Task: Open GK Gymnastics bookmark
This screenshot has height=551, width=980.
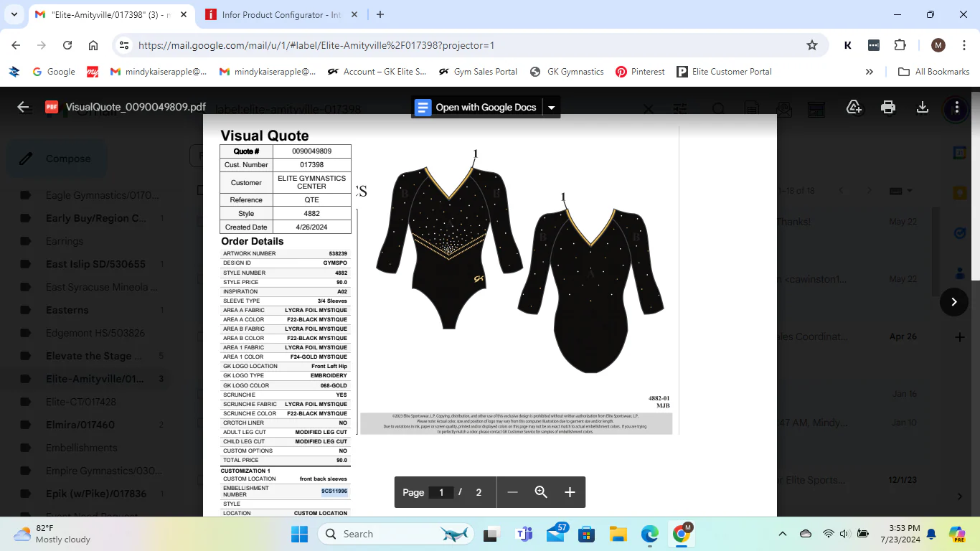Action: coord(567,72)
